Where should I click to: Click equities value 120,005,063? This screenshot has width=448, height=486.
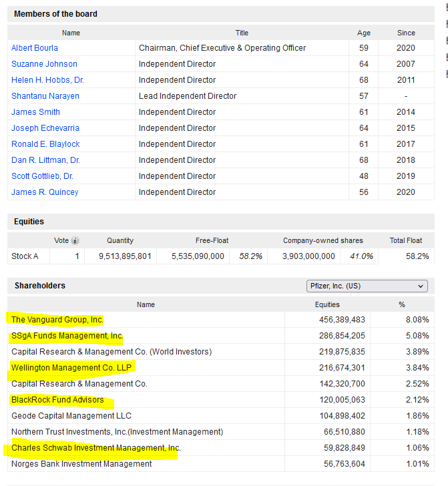coord(343,400)
